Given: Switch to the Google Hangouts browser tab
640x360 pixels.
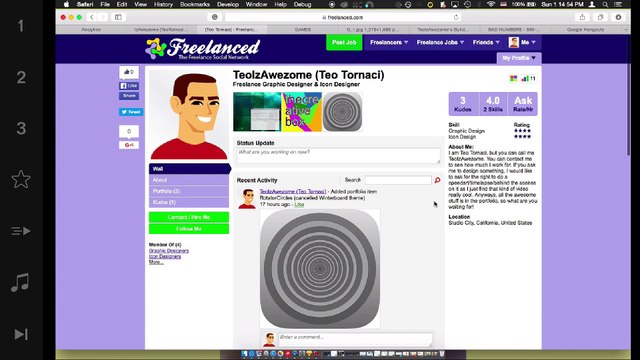Looking at the screenshot, I should 585,30.
